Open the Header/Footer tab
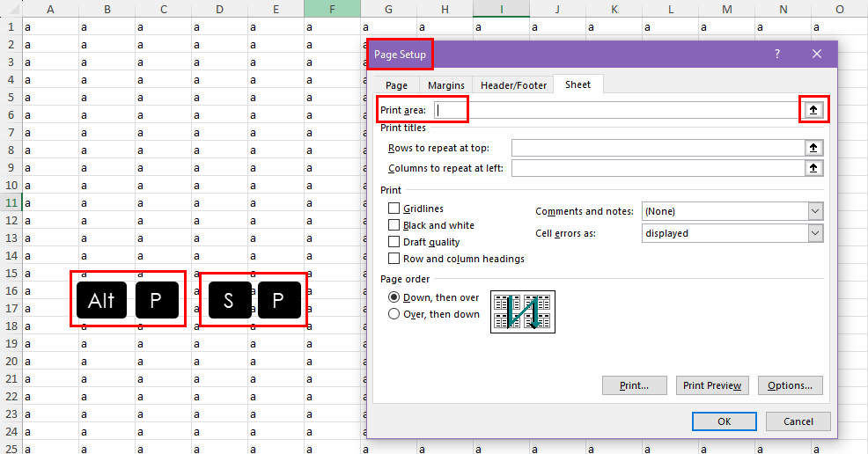Screen dimensions: 868x454 click(514, 85)
